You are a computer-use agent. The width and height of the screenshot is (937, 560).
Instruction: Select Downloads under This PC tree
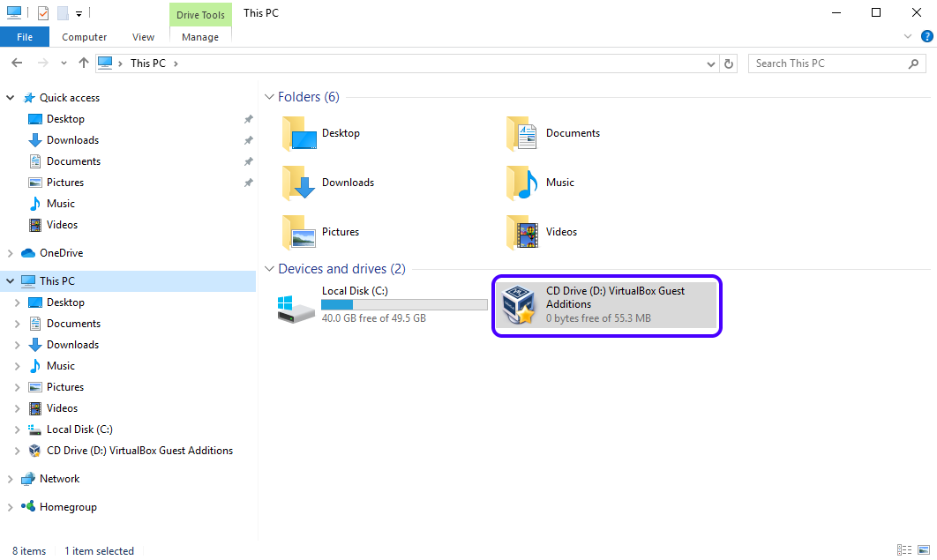[72, 345]
